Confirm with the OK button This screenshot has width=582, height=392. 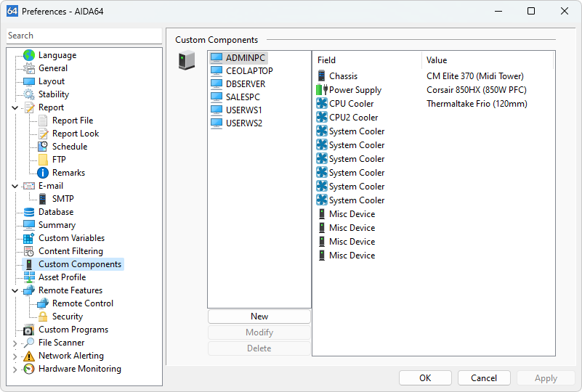(425, 378)
